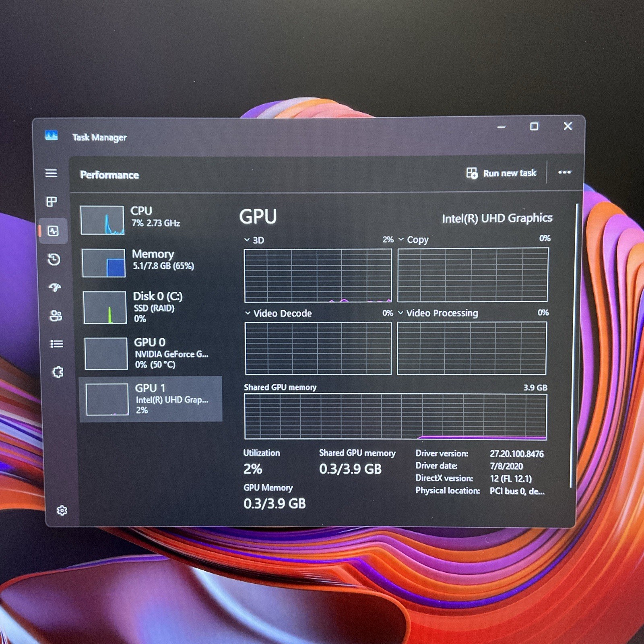
Task: Select the Performance page icon in sidebar
Action: click(53, 231)
